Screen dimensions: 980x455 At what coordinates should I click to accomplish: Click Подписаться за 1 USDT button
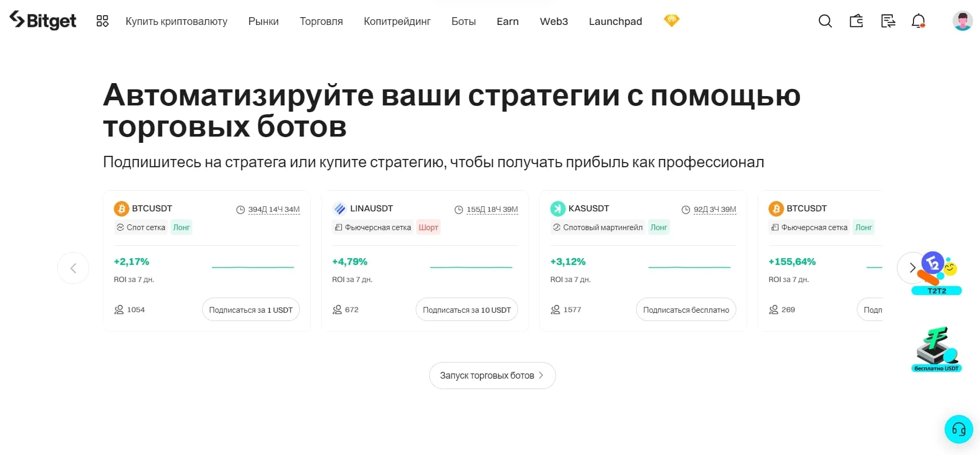coord(251,310)
